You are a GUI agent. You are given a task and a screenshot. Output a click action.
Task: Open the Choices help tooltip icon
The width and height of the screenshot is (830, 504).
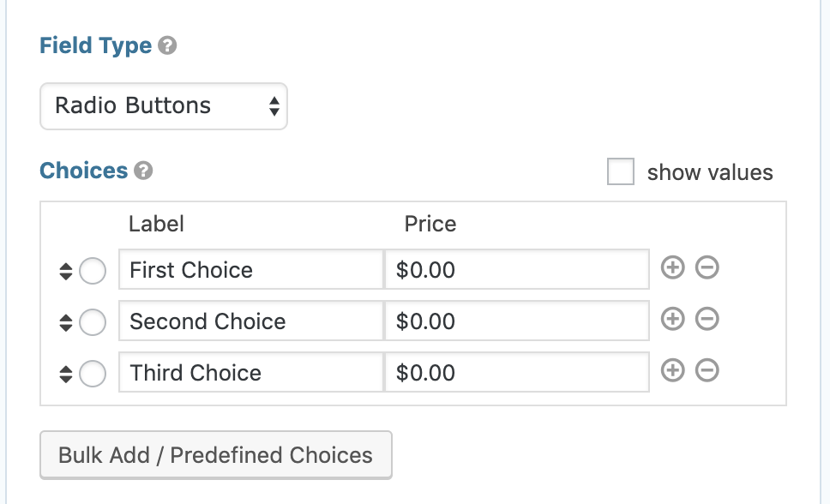(143, 171)
